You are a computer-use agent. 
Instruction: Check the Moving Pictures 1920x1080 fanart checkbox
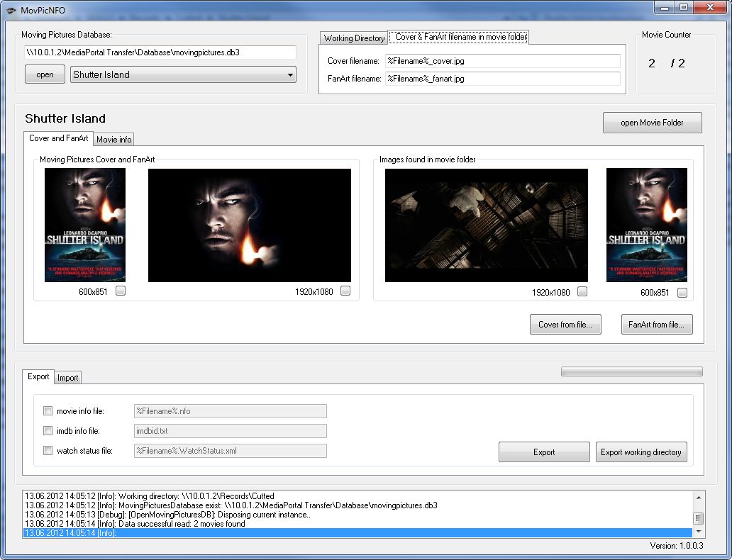345,291
